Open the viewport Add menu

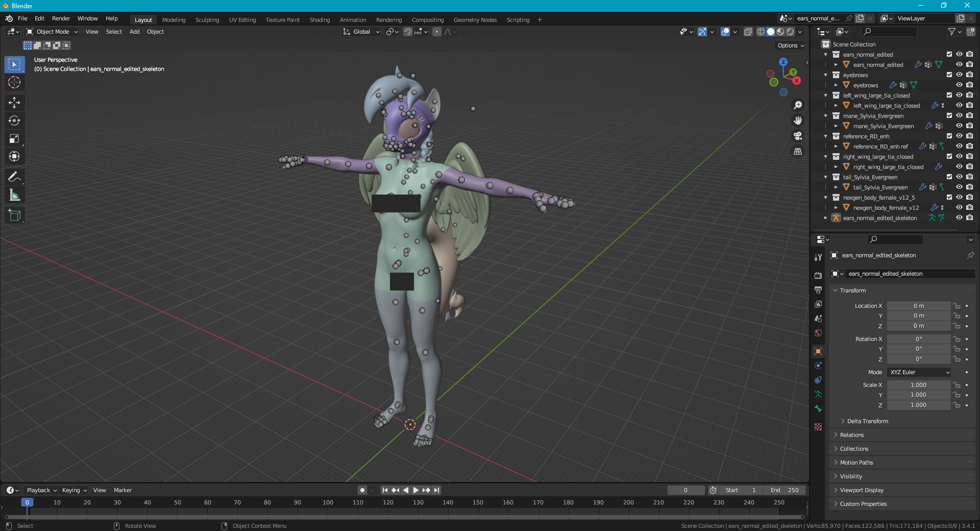tap(135, 32)
